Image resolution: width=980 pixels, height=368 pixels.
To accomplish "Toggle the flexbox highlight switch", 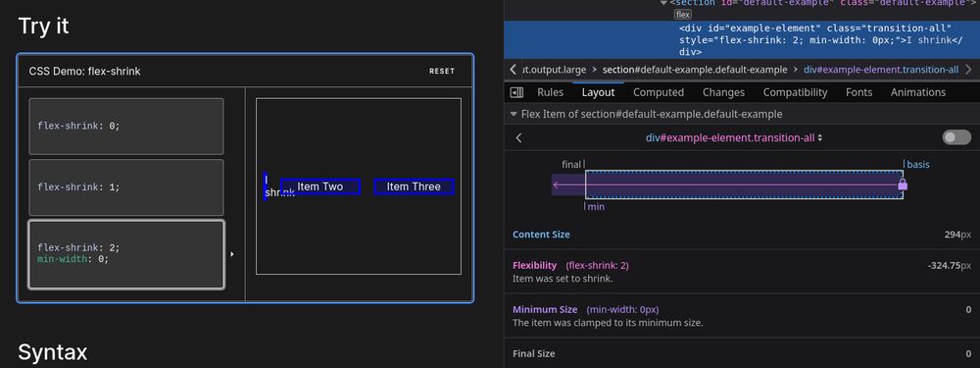I will [956, 137].
